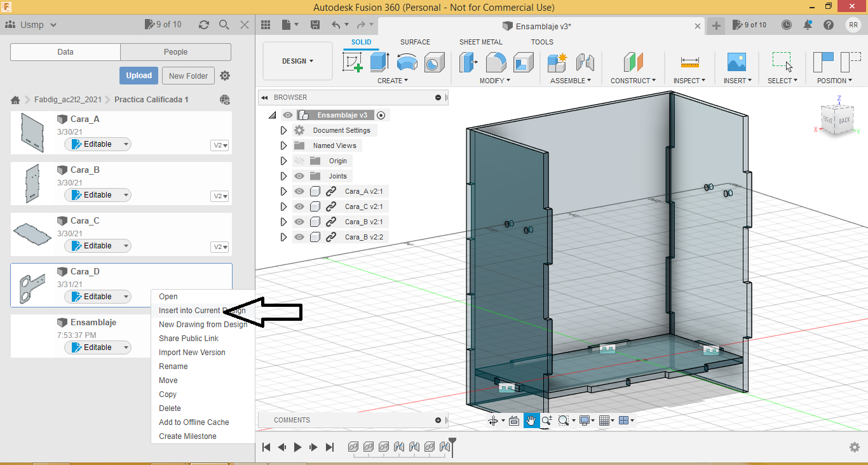Image resolution: width=868 pixels, height=465 pixels.
Task: Select the Press Pull tool icon
Action: coord(469,62)
